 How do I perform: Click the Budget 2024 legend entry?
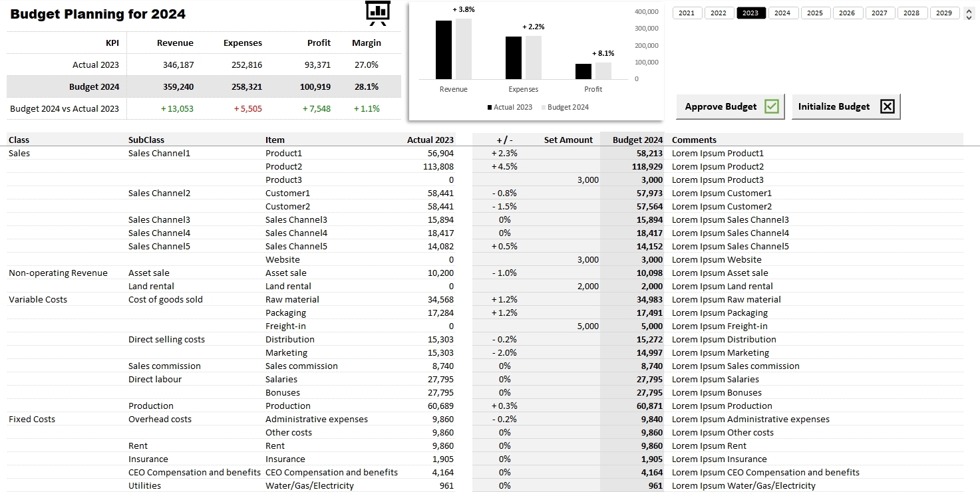565,107
